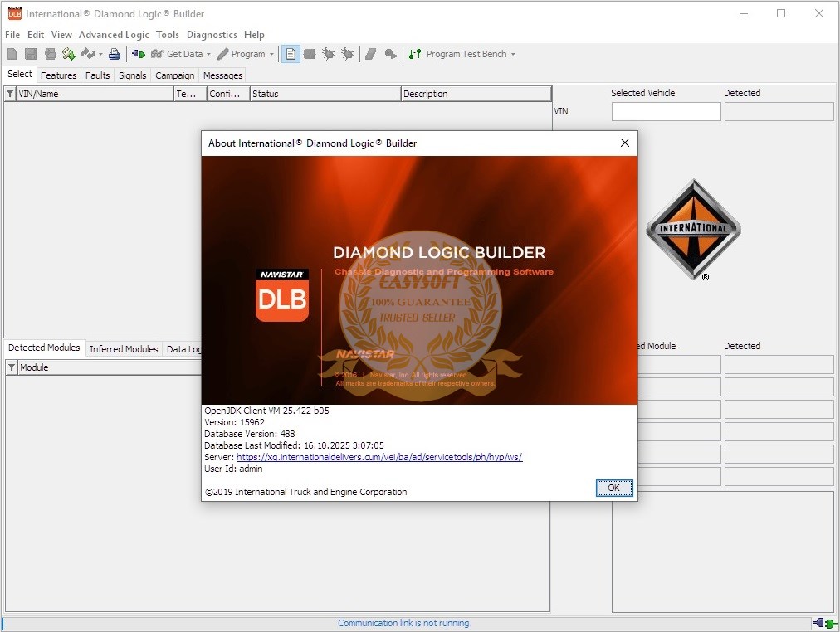Click the Module list filter funnel icon
The width and height of the screenshot is (840, 632).
pyautogui.click(x=12, y=367)
